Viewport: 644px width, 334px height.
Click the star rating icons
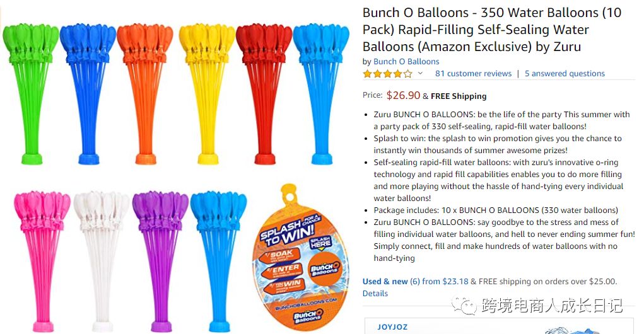387,74
